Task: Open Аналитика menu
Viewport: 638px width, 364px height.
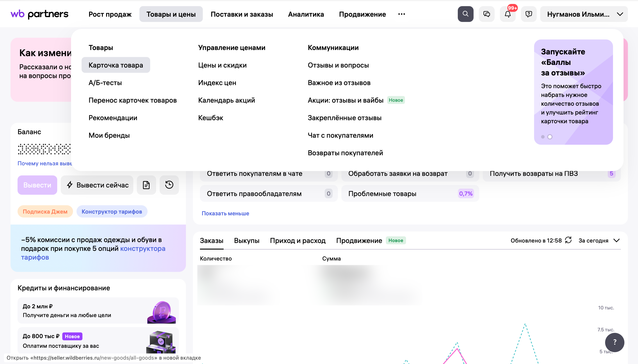Action: click(306, 14)
